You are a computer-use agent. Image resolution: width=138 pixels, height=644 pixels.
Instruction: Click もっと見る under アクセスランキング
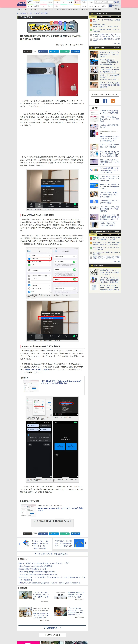116,43
